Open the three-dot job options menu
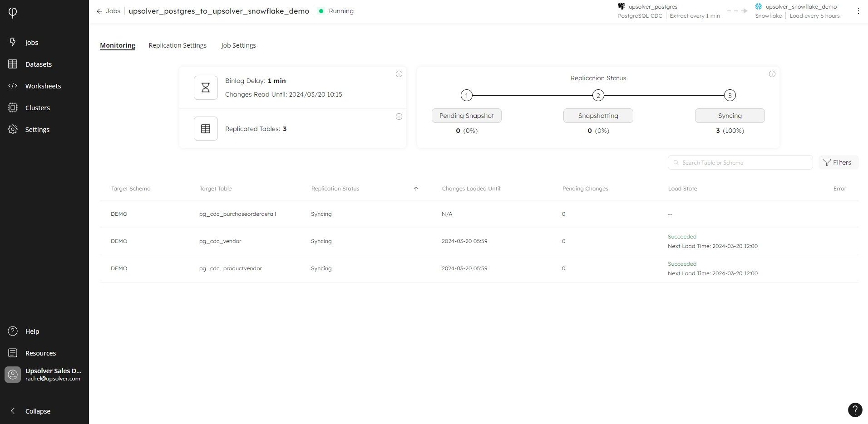868x424 pixels. [x=858, y=11]
